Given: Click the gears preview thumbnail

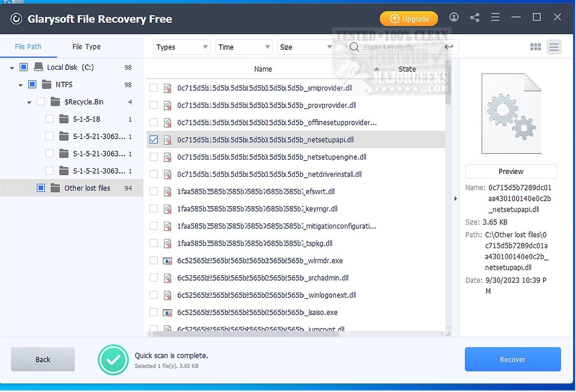Looking at the screenshot, I should pyautogui.click(x=511, y=113).
